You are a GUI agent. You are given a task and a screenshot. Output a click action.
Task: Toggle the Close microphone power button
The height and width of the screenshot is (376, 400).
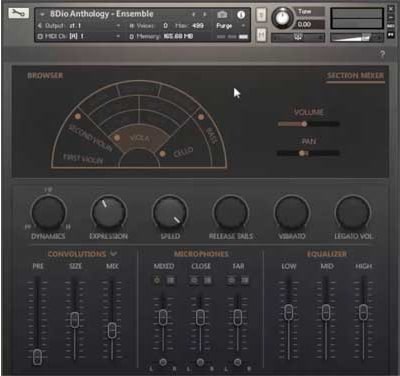coord(194,281)
